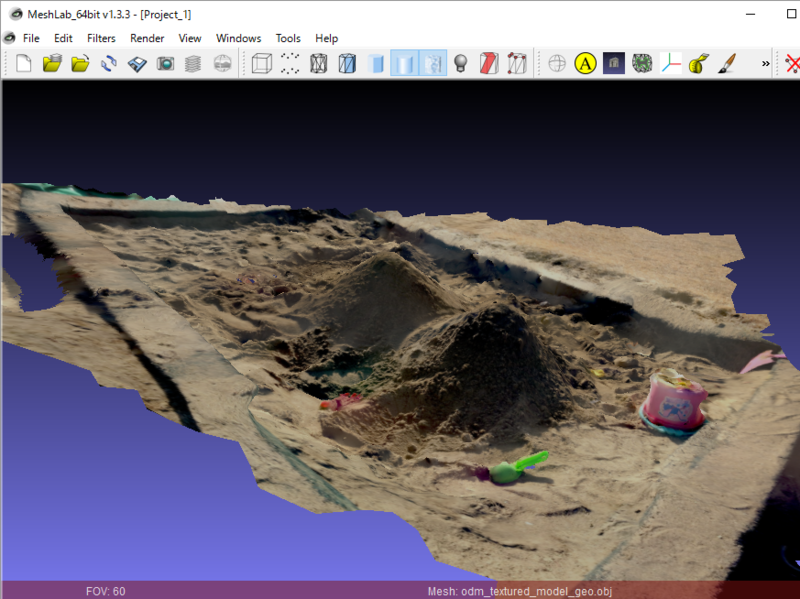Click the red X delete icon
Viewport: 800px width, 599px height.
pos(792,64)
